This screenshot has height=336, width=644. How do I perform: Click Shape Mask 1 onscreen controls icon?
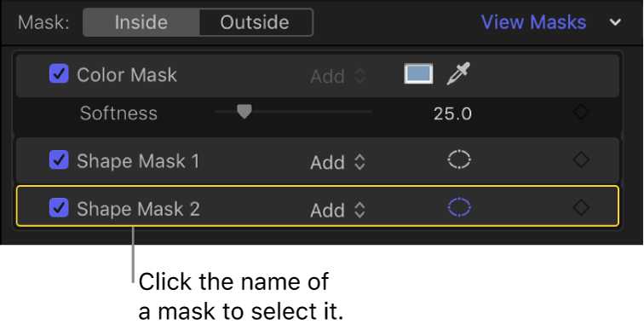pyautogui.click(x=459, y=159)
